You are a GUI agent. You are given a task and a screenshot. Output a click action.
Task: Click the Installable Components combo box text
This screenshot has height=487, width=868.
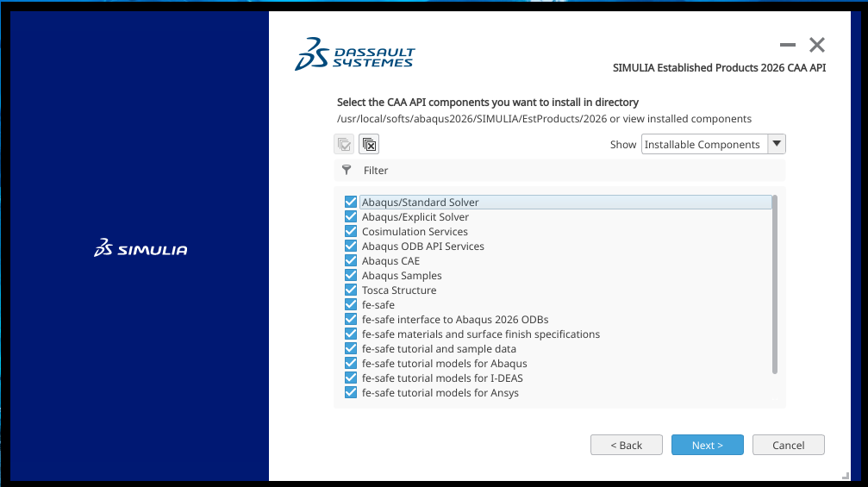click(x=702, y=145)
